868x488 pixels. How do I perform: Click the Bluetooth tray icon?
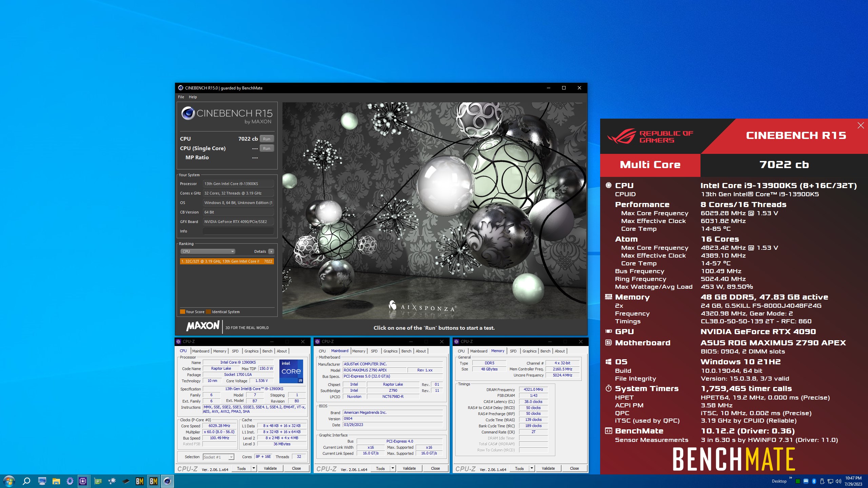tap(814, 482)
